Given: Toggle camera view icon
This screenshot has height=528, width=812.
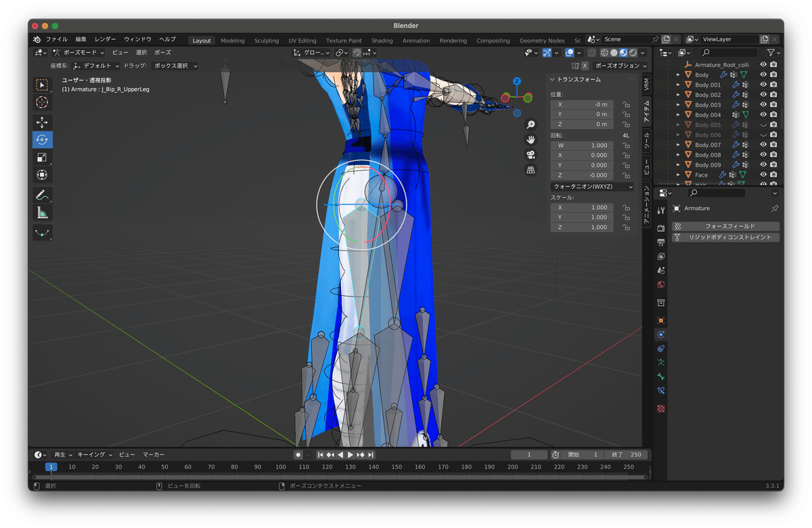Looking at the screenshot, I should tap(531, 154).
